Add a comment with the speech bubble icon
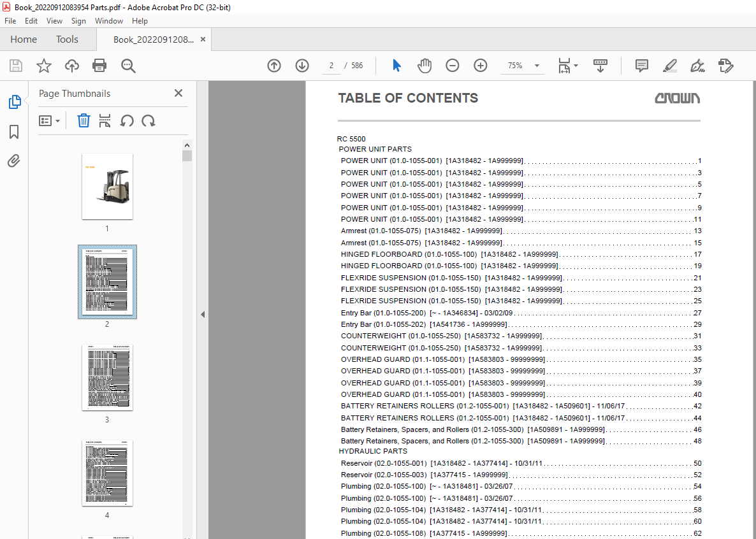This screenshot has width=756, height=539. [642, 66]
